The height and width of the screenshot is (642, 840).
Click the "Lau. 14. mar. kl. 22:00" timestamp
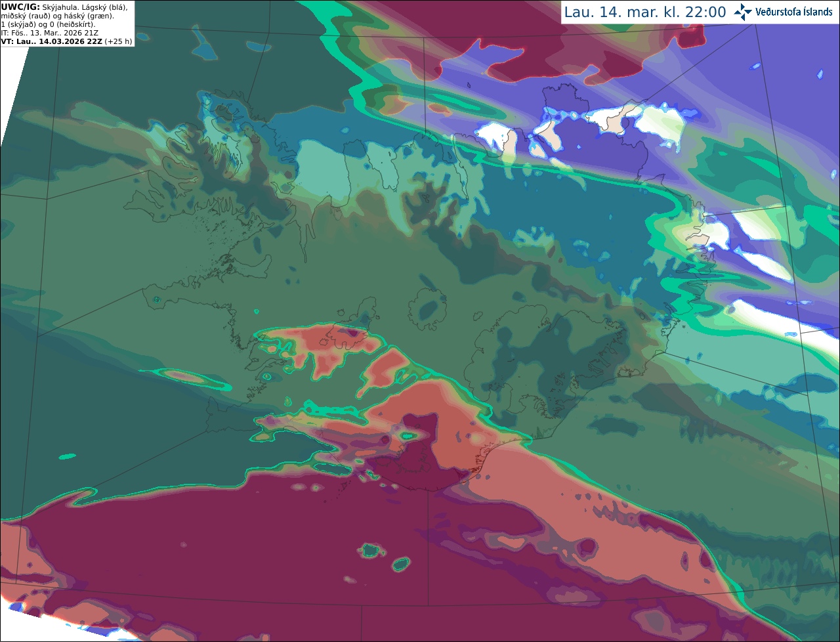[645, 12]
